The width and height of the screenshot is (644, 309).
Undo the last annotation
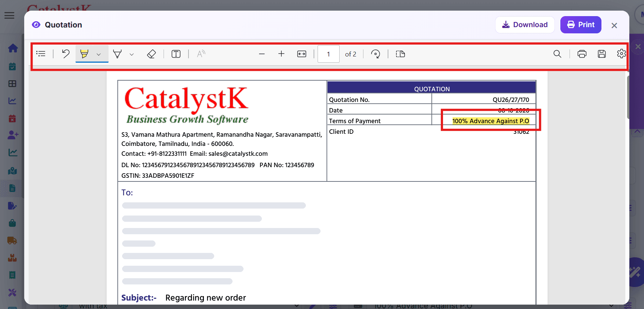pyautogui.click(x=66, y=54)
